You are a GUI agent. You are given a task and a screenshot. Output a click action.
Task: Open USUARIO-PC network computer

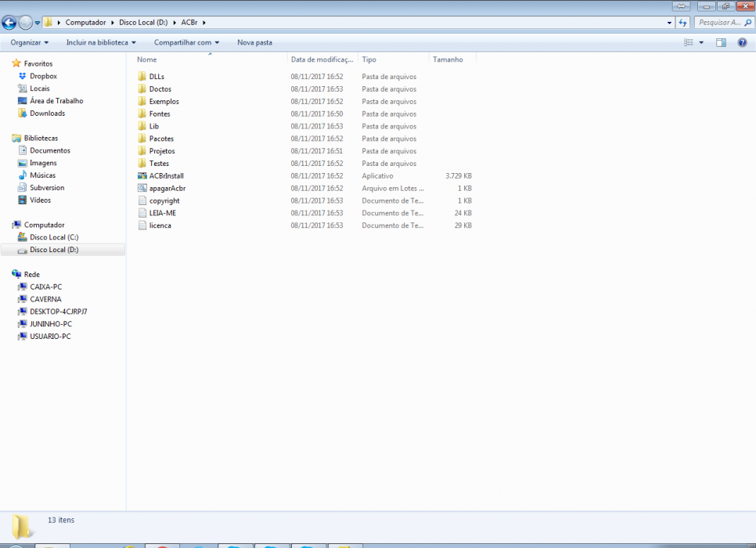[50, 336]
